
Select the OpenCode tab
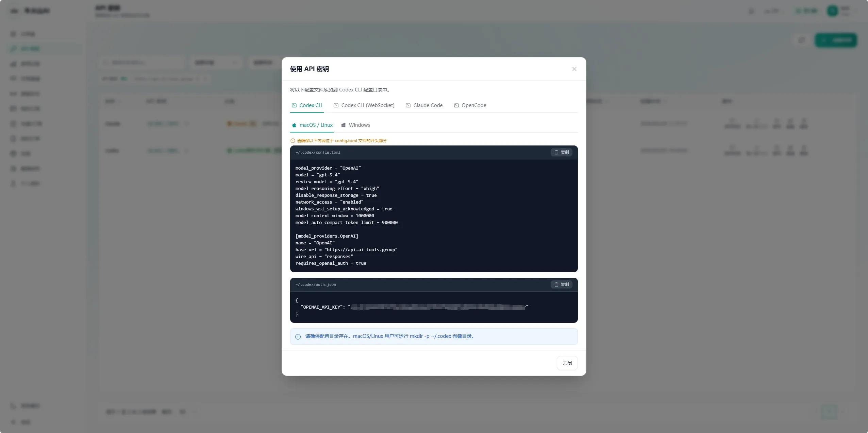[x=470, y=105]
